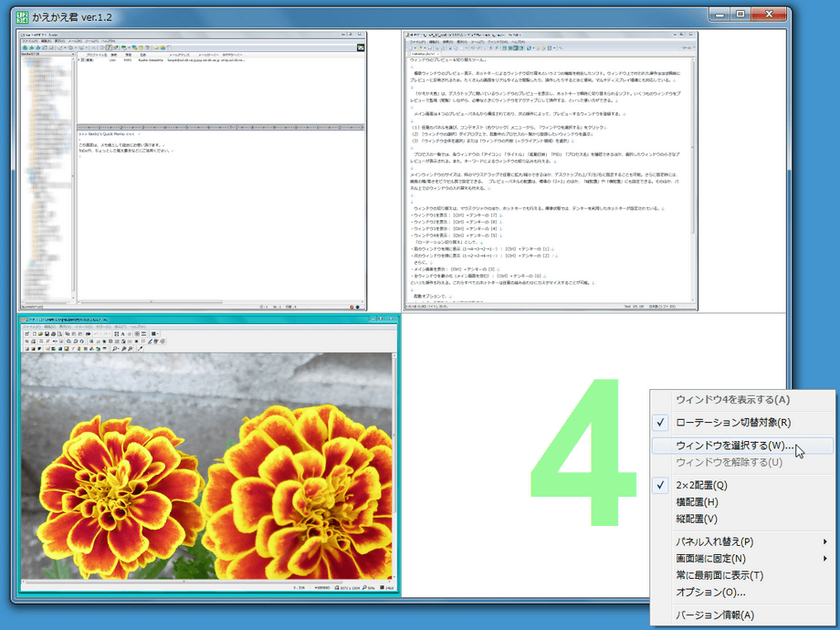The height and width of the screenshot is (630, 840).
Task: Click the greyed ウィンドウ4を表示する(A) entry
Action: tap(742, 400)
